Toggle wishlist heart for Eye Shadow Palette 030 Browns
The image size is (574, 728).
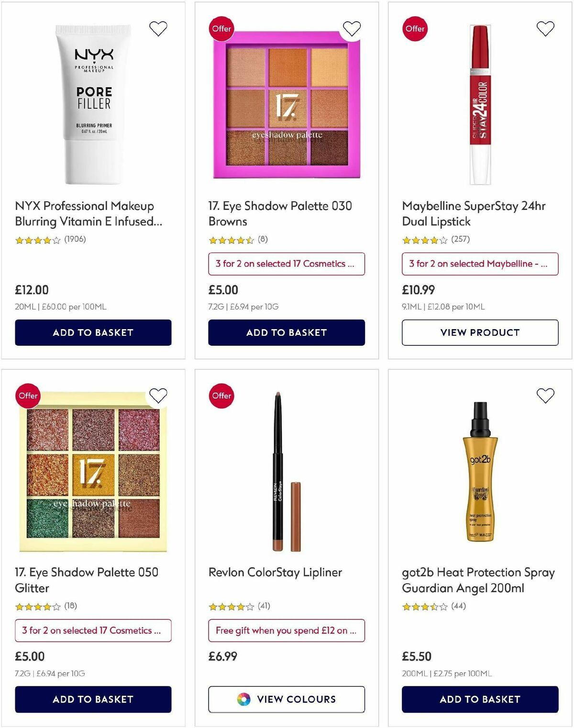coord(352,28)
